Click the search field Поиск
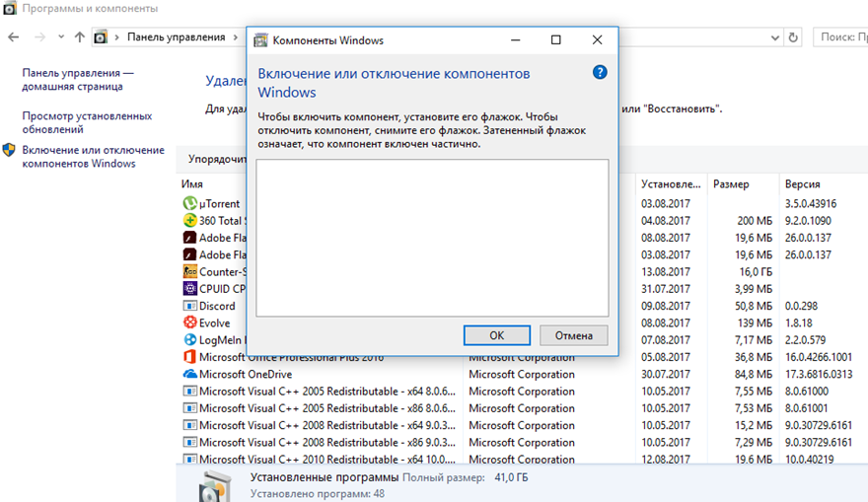 pos(840,37)
